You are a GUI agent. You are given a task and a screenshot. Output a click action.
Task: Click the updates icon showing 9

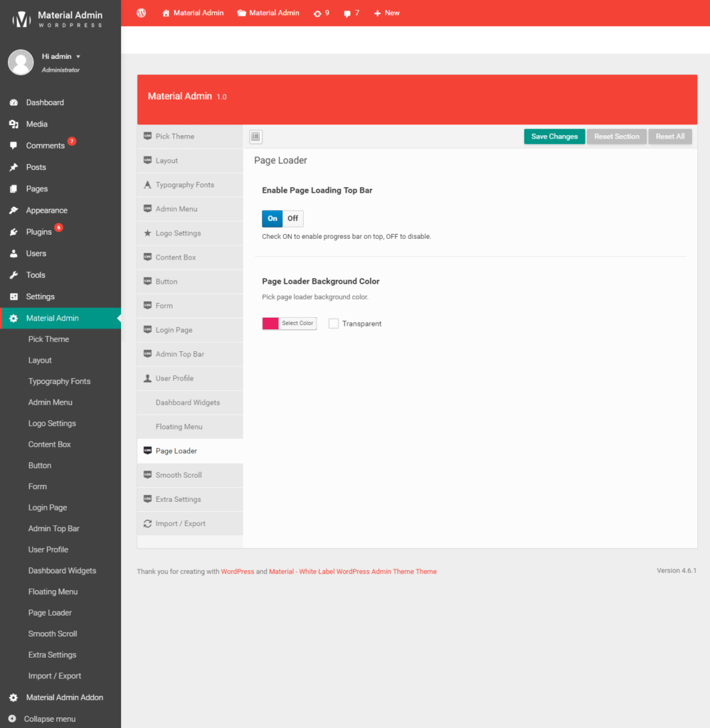[x=317, y=14]
